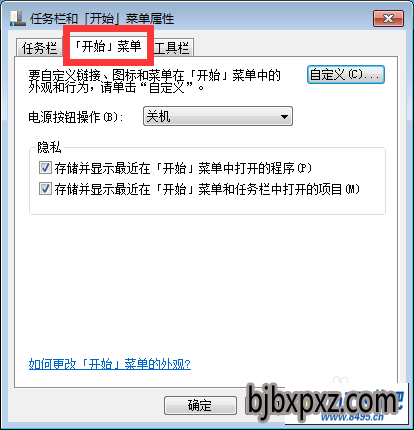Select the 「开始」菜单 tab
Screen dimensions: 414x430
coord(108,46)
